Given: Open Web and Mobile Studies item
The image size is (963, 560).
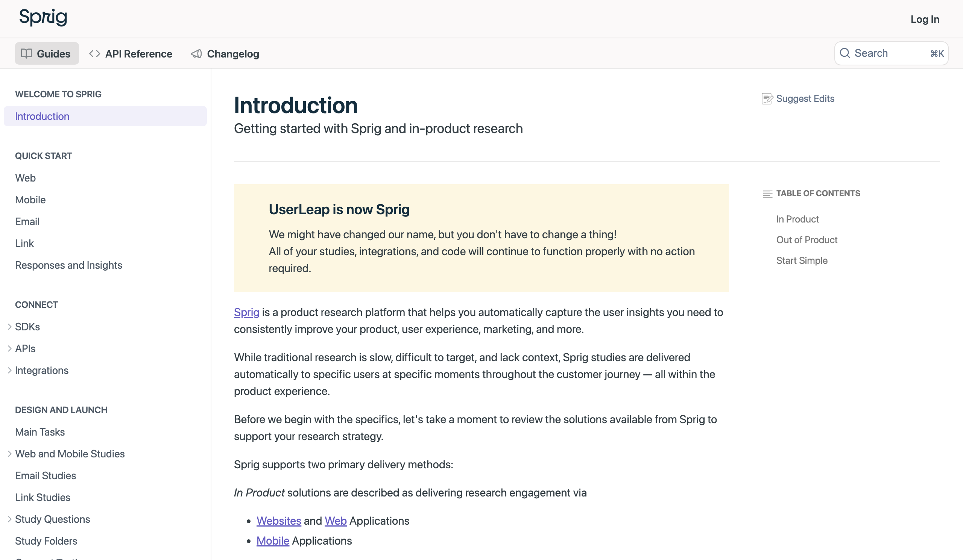Looking at the screenshot, I should coord(70,454).
